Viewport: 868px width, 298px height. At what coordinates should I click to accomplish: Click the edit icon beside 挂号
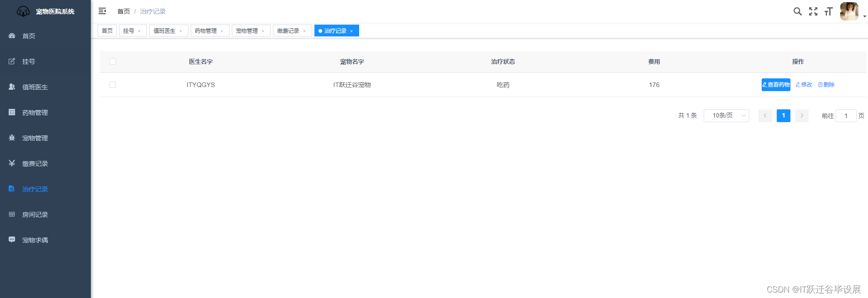pos(12,61)
